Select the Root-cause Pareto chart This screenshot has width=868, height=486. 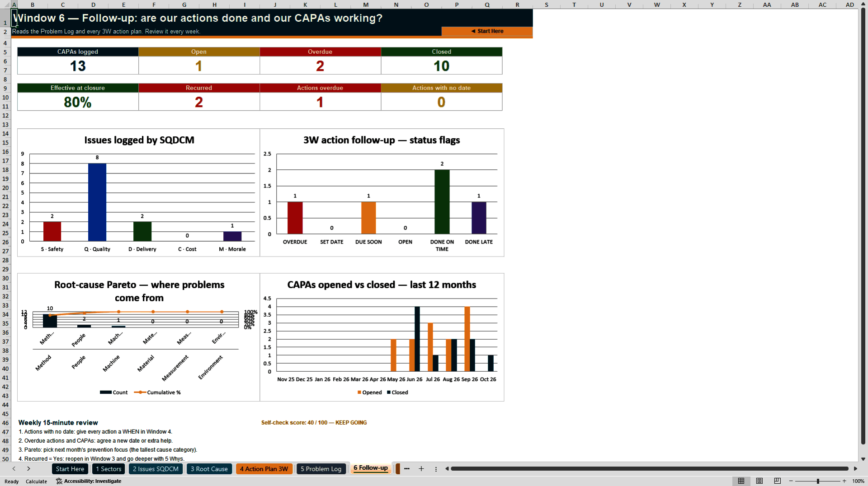point(139,337)
